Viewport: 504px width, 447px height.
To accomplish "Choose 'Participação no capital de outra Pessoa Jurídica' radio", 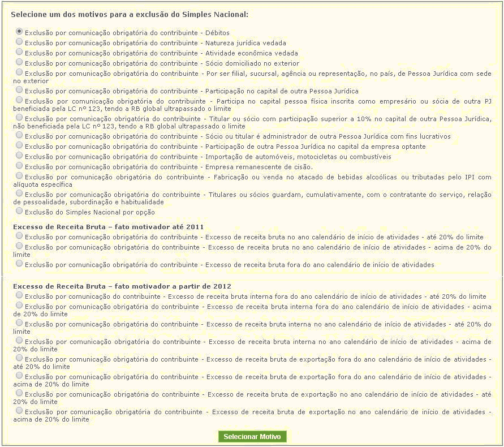I will [19, 89].
